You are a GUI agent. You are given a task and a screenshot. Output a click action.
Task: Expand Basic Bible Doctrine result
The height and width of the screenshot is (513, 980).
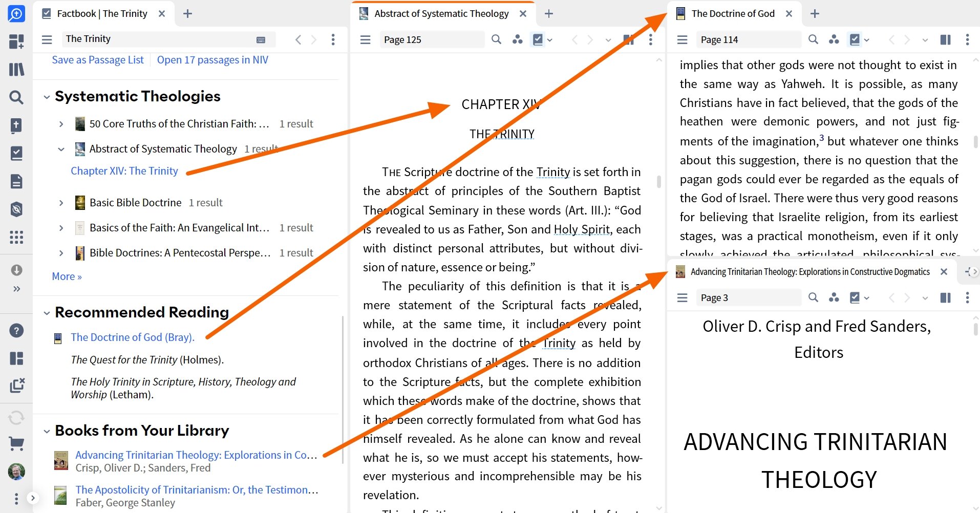61,203
